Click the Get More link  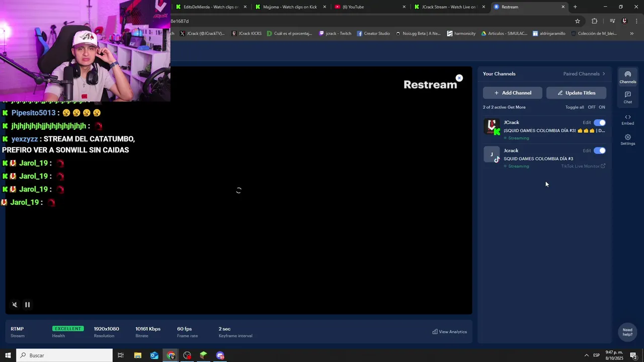pyautogui.click(x=516, y=107)
